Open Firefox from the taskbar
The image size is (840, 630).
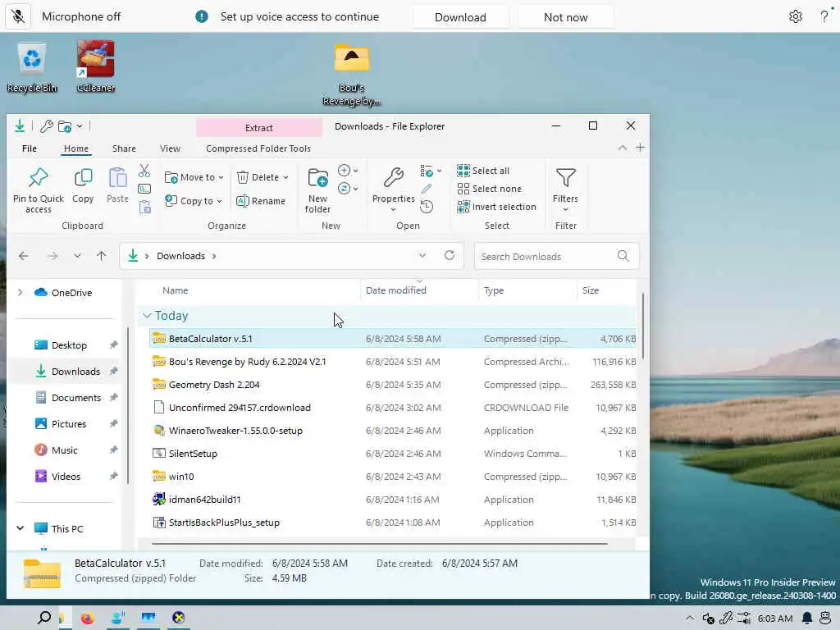click(87, 619)
